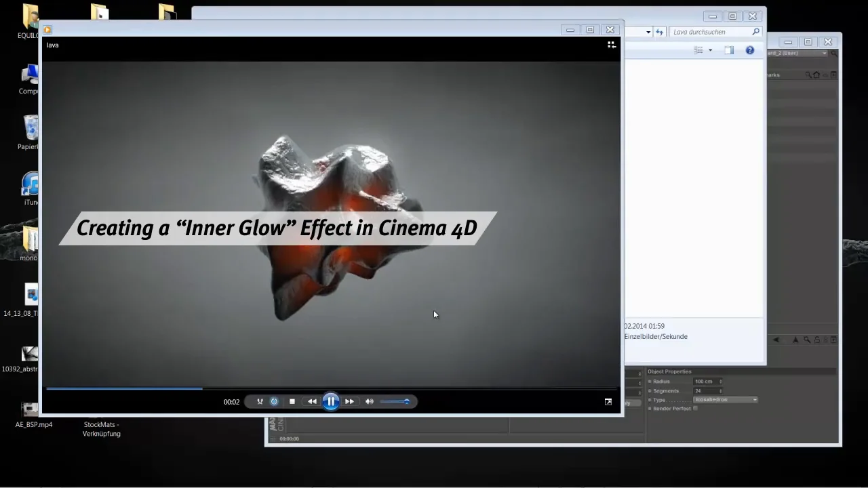868x488 pixels.
Task: Select the 10392_abstr desktop image file
Action: pyautogui.click(x=22, y=359)
